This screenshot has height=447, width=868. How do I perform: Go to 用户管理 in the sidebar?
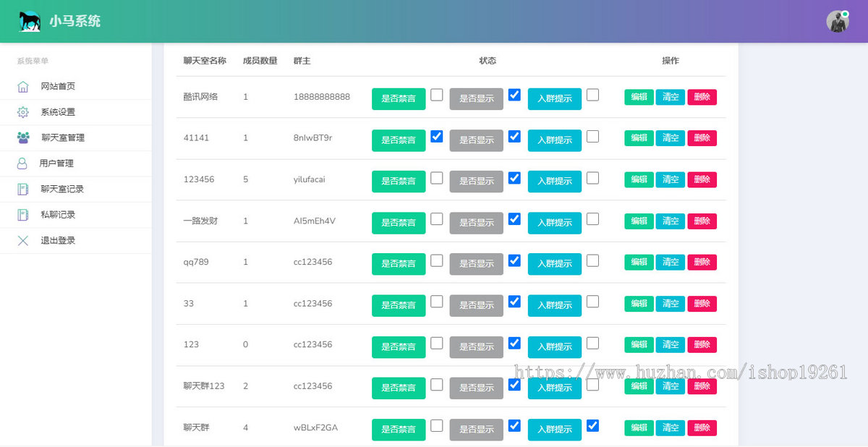click(56, 163)
